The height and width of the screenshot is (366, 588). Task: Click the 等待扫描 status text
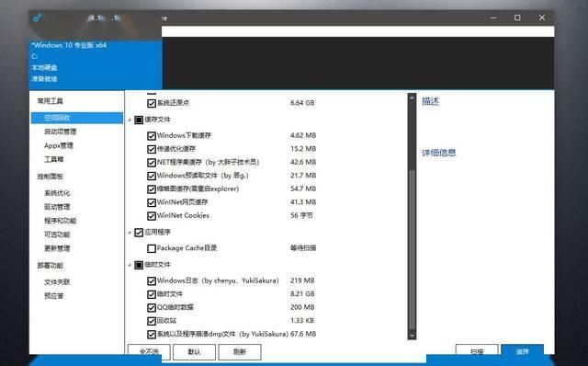303,248
